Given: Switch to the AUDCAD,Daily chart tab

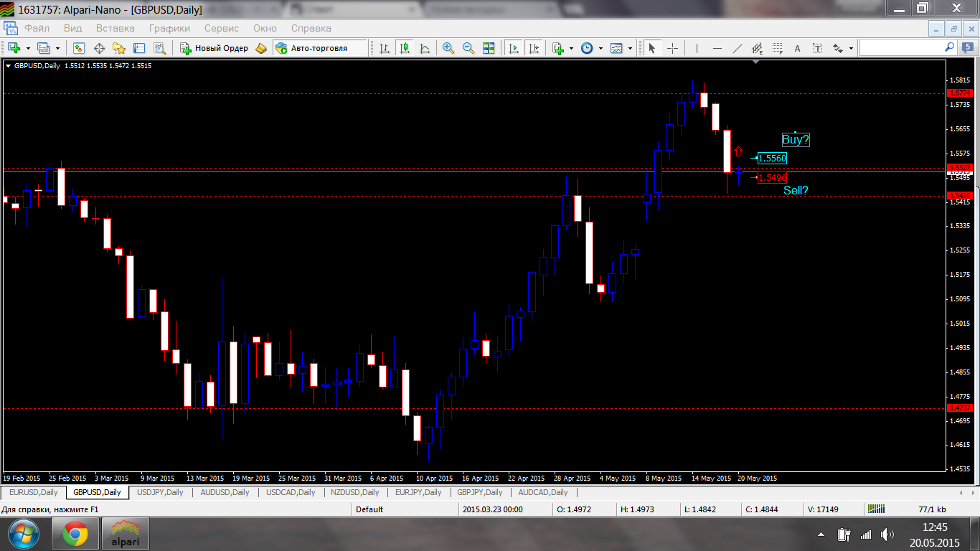Looking at the screenshot, I should (x=543, y=492).
